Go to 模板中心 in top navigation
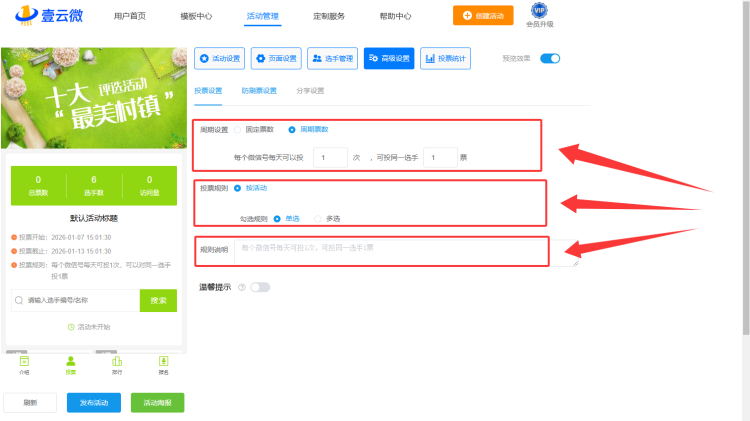 [x=196, y=16]
